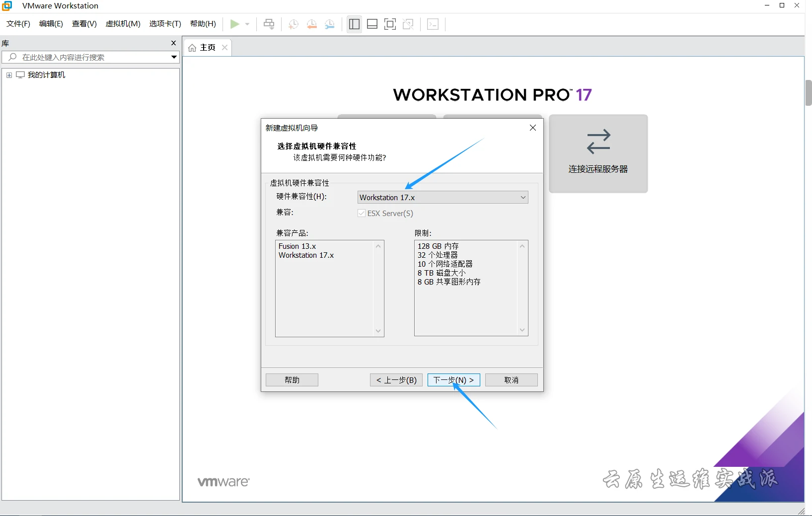Click the console view toolbar icon
Image resolution: width=812 pixels, height=516 pixels.
pos(433,24)
